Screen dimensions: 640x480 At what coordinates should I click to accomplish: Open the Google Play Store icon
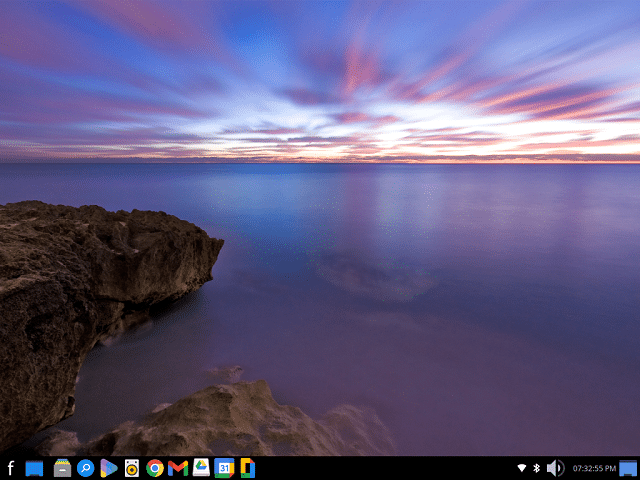(108, 468)
